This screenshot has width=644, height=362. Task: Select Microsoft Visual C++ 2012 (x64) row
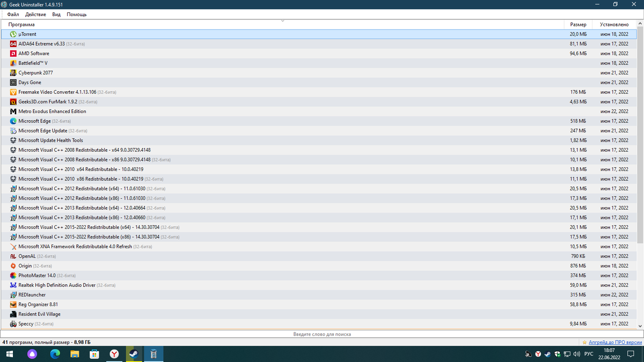click(318, 189)
